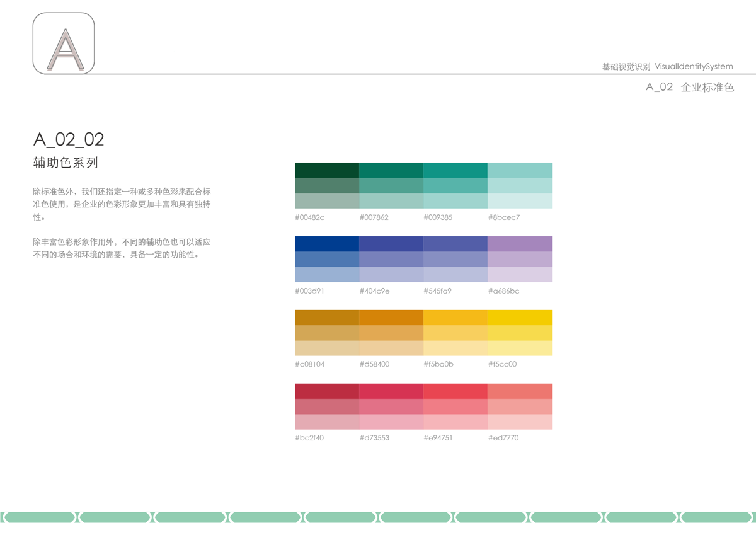
Task: Choose the lightest tint above #009385
Action: (455, 201)
